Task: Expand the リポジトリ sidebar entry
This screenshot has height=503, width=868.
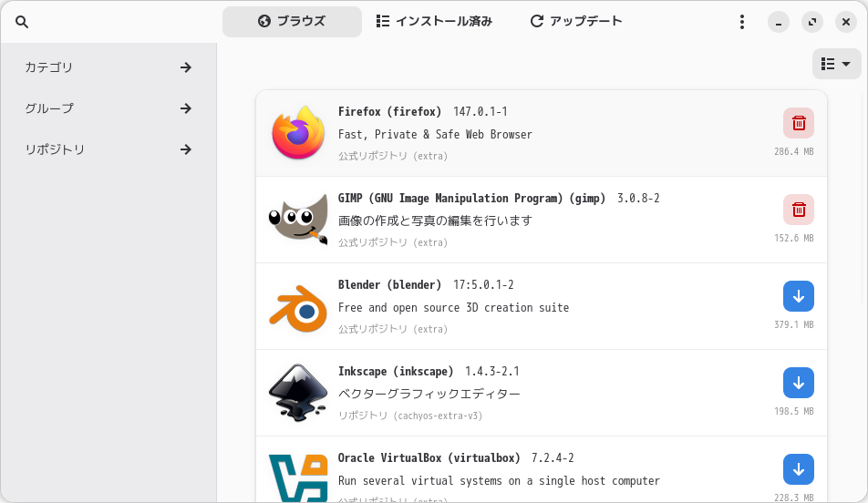Action: [x=108, y=149]
